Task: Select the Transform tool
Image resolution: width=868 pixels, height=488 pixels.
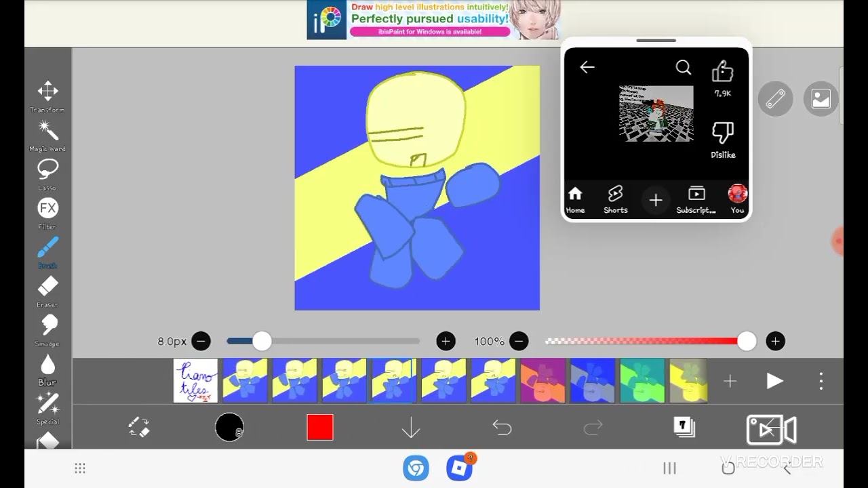Action: (47, 96)
